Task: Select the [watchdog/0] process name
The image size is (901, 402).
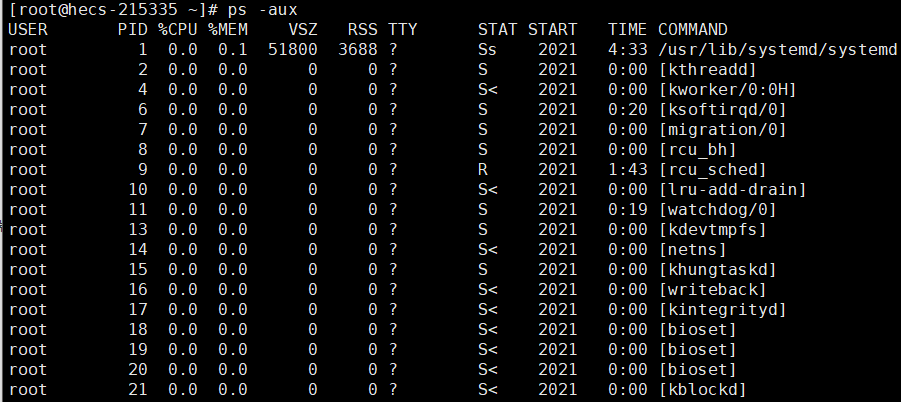Action: (x=718, y=210)
